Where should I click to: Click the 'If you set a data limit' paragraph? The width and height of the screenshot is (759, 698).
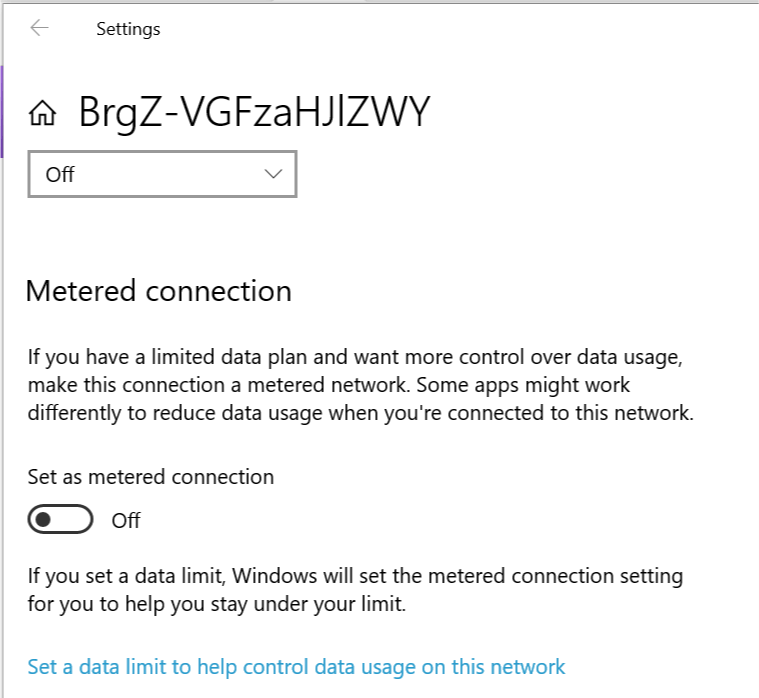point(355,590)
